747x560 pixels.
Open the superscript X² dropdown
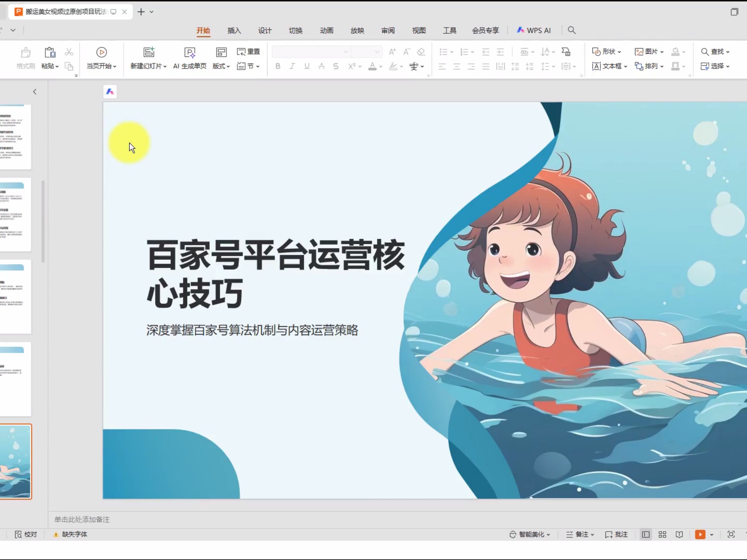354,66
